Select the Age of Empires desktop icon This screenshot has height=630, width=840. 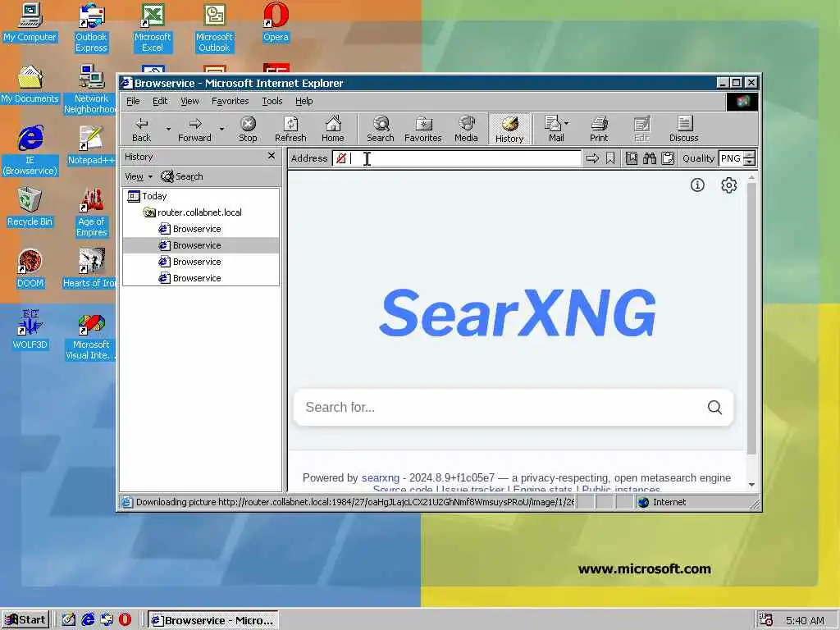pos(91,212)
